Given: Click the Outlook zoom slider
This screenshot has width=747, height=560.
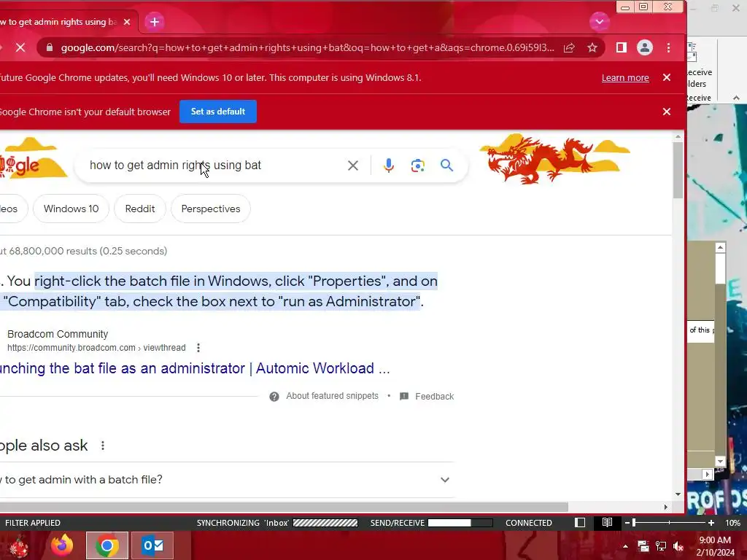Looking at the screenshot, I should (x=670, y=523).
